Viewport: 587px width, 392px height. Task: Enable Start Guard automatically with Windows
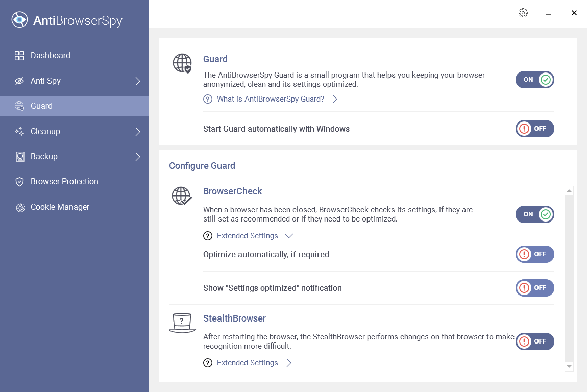click(534, 129)
